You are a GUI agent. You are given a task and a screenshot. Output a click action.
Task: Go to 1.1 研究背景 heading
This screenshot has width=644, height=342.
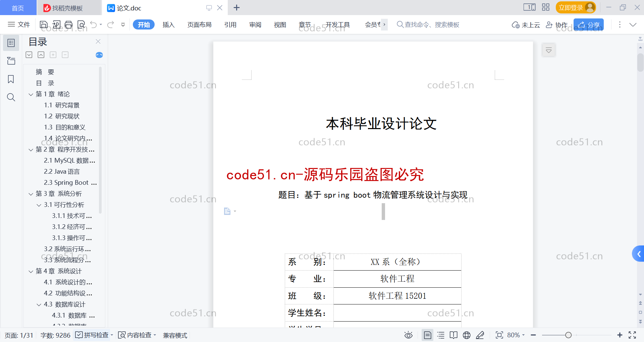pos(62,105)
